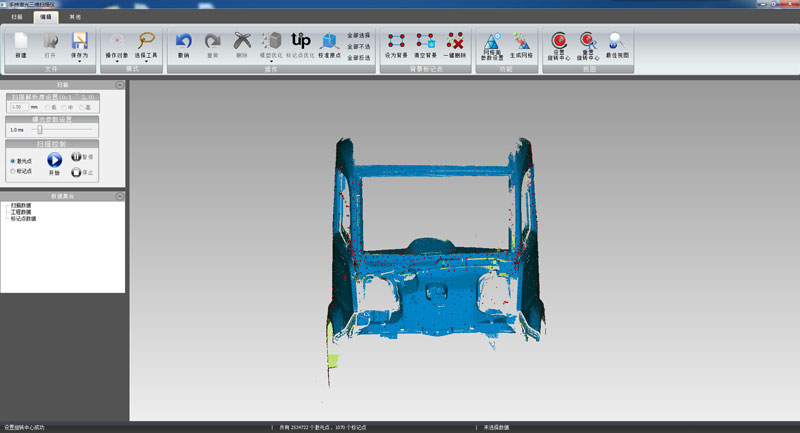Click the 新建 (New) file icon
The image size is (800, 433).
tap(22, 41)
